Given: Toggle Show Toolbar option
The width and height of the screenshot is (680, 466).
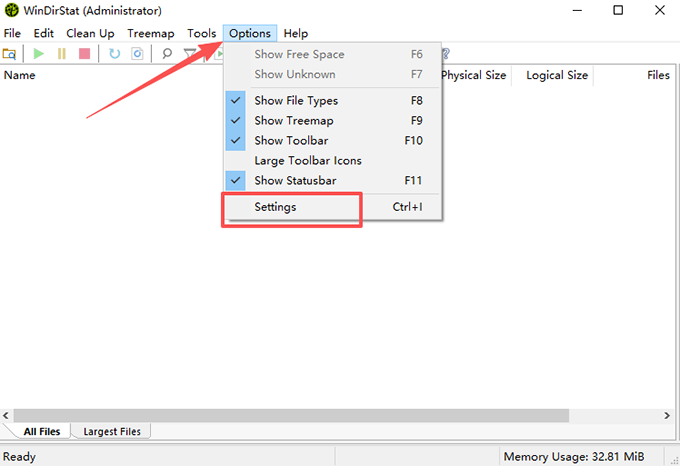Looking at the screenshot, I should [333, 140].
